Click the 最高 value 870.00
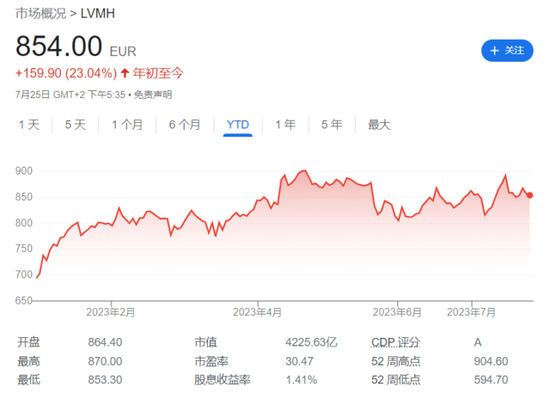This screenshot has height=399, width=550. (105, 361)
